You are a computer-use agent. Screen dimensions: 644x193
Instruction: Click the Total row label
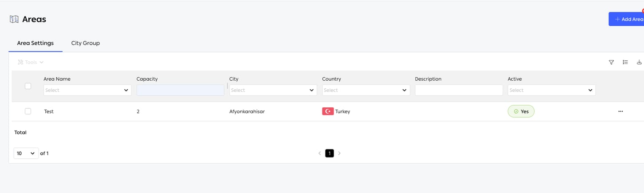(20, 132)
